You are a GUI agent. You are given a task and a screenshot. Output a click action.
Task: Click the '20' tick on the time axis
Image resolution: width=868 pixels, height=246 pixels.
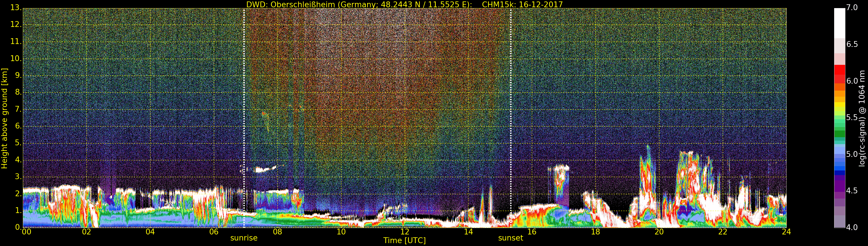point(659,232)
